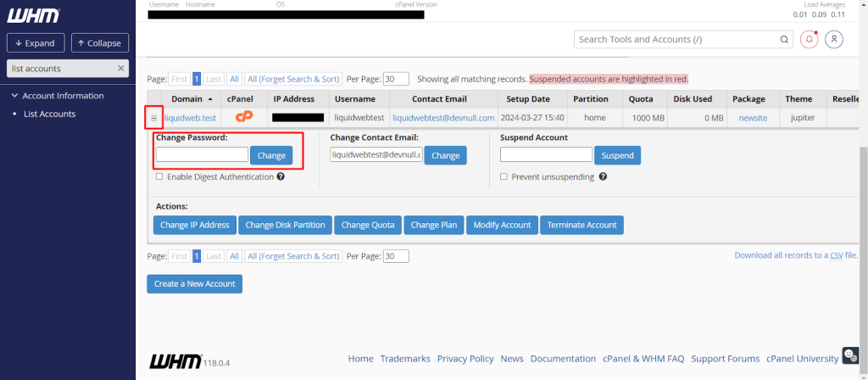Sort table by Package column
Image resolution: width=868 pixels, height=380 pixels.
pyautogui.click(x=748, y=99)
